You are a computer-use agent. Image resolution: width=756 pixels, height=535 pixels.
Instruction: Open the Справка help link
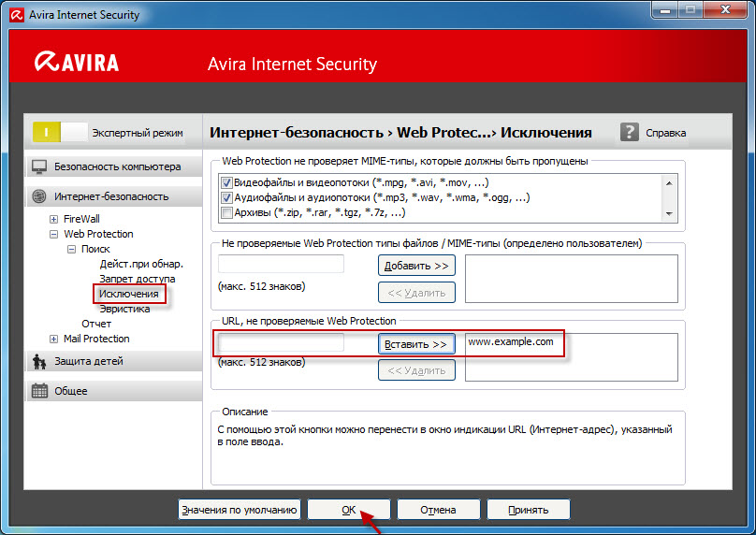(x=666, y=133)
